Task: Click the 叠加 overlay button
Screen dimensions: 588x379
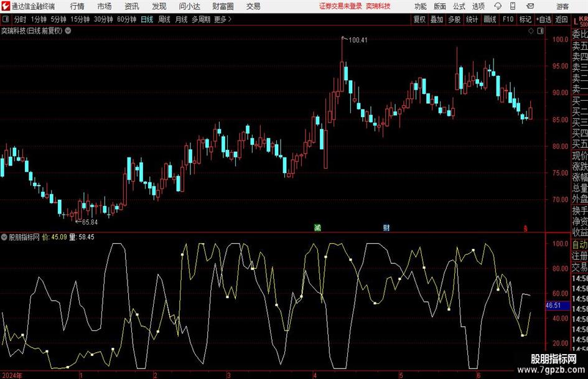Action: pyautogui.click(x=437, y=19)
